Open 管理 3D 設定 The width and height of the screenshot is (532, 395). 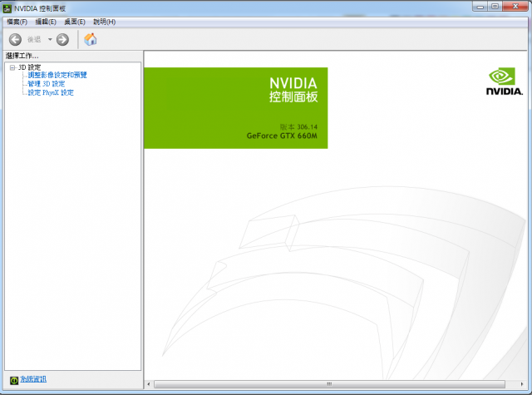47,84
